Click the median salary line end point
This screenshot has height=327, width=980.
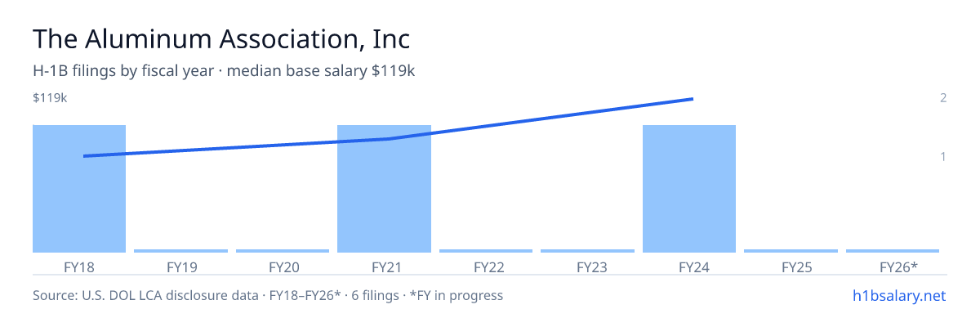(x=692, y=99)
